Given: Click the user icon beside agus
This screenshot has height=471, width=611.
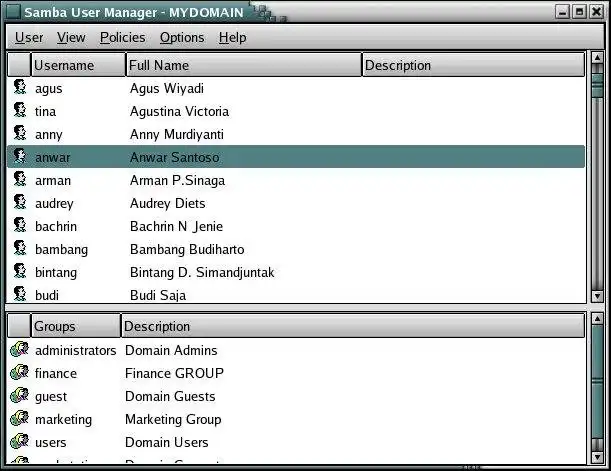Looking at the screenshot, I should pos(20,87).
